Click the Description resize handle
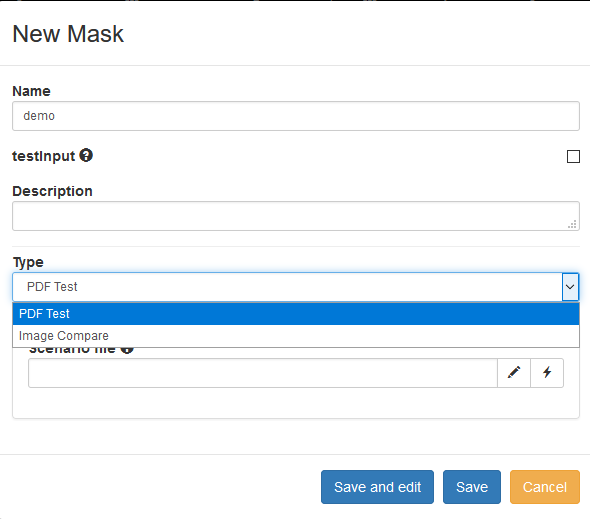 point(572,224)
